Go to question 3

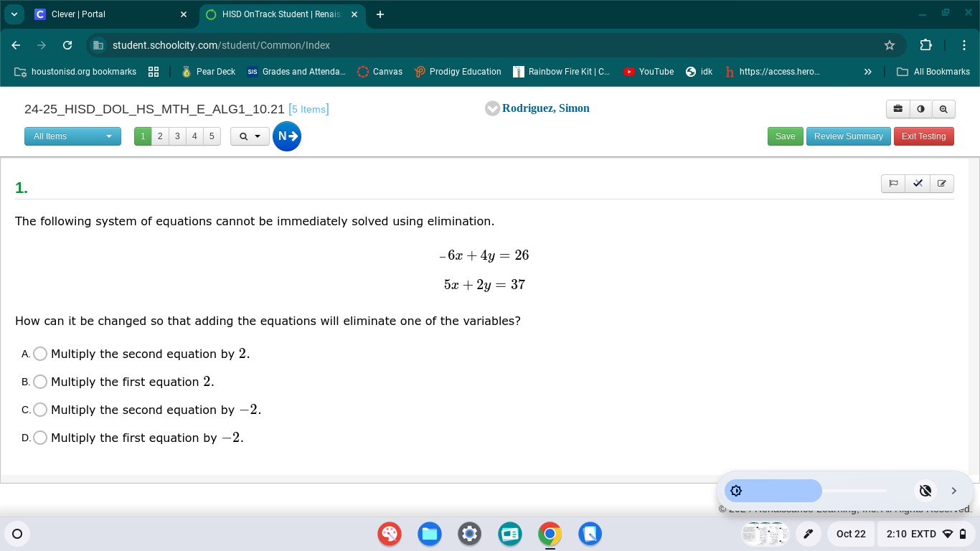tap(177, 136)
